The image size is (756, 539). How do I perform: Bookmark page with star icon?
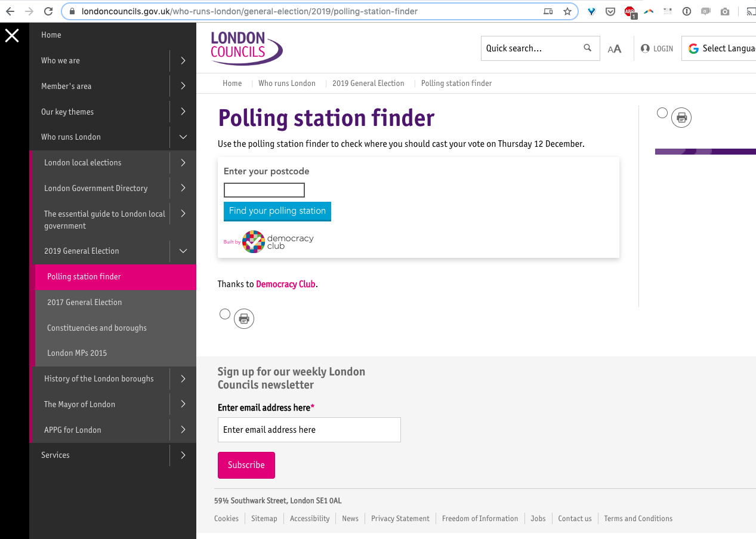tap(567, 11)
